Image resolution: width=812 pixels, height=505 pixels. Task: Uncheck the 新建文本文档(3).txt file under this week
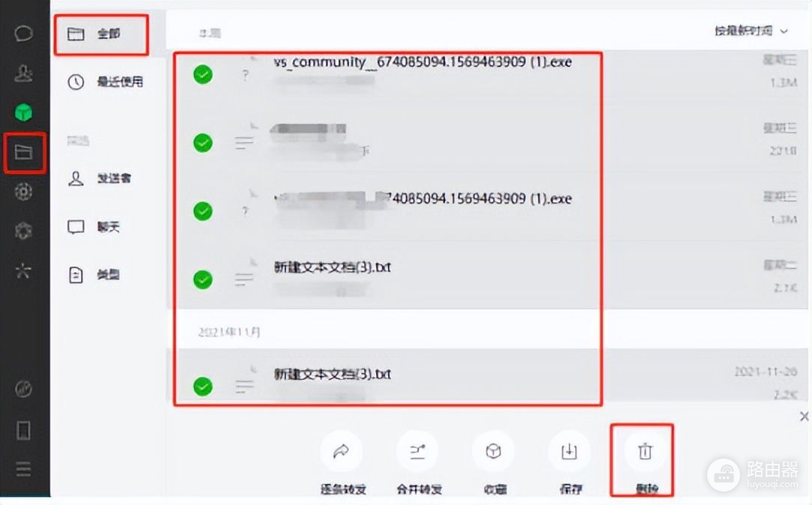[x=203, y=279]
